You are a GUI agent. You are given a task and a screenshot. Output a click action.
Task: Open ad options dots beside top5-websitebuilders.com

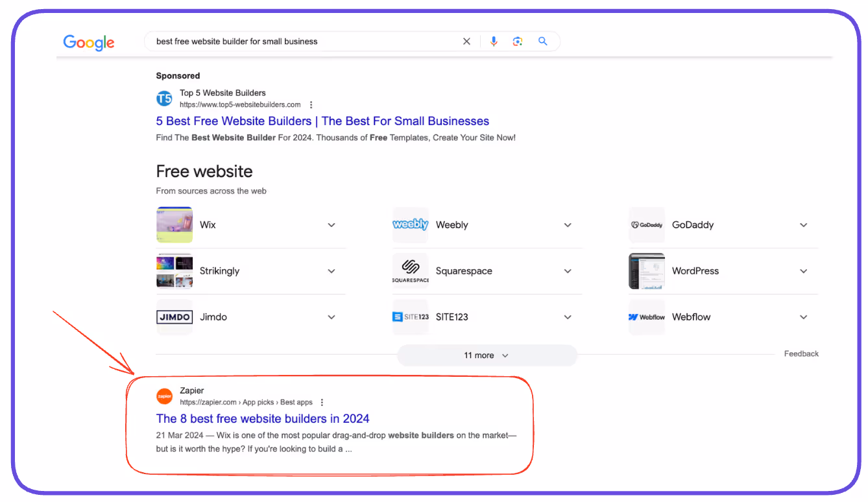311,104
